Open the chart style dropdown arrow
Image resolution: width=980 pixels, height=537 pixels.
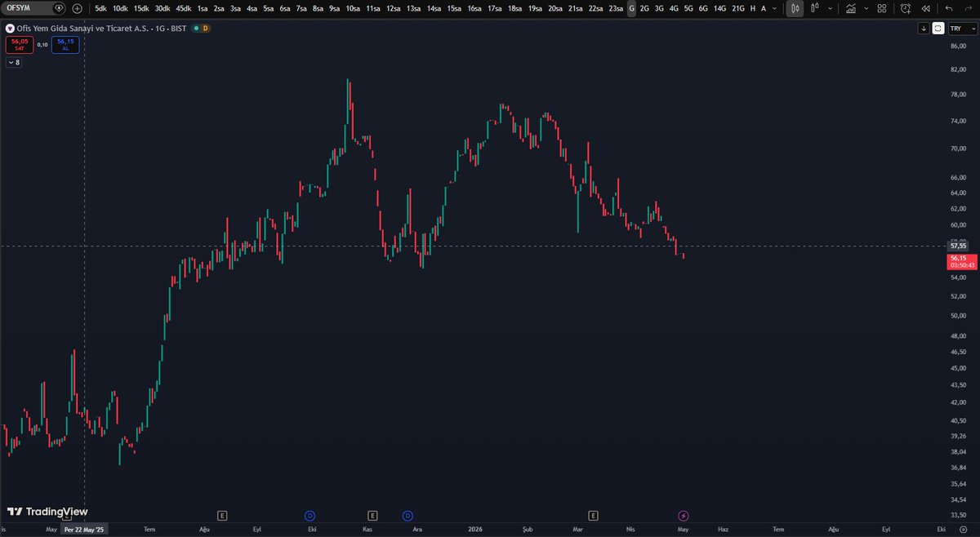pyautogui.click(x=830, y=9)
